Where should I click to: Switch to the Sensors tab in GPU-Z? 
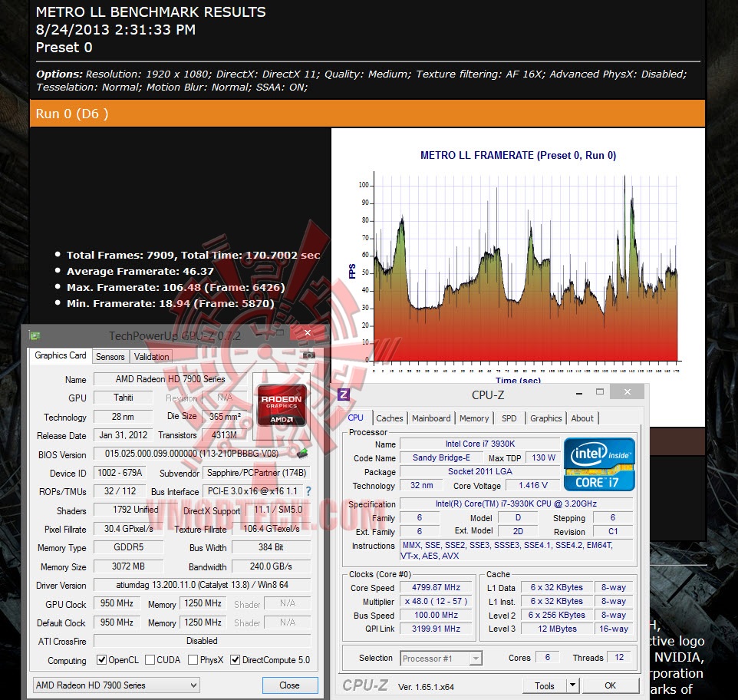click(x=110, y=357)
